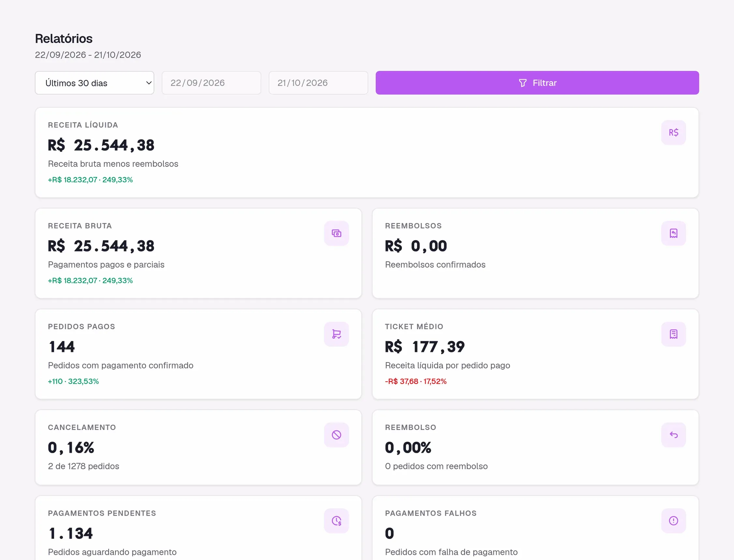Click the Pedidos Pagos count 144
Screen dimensions: 734x560
(62, 347)
